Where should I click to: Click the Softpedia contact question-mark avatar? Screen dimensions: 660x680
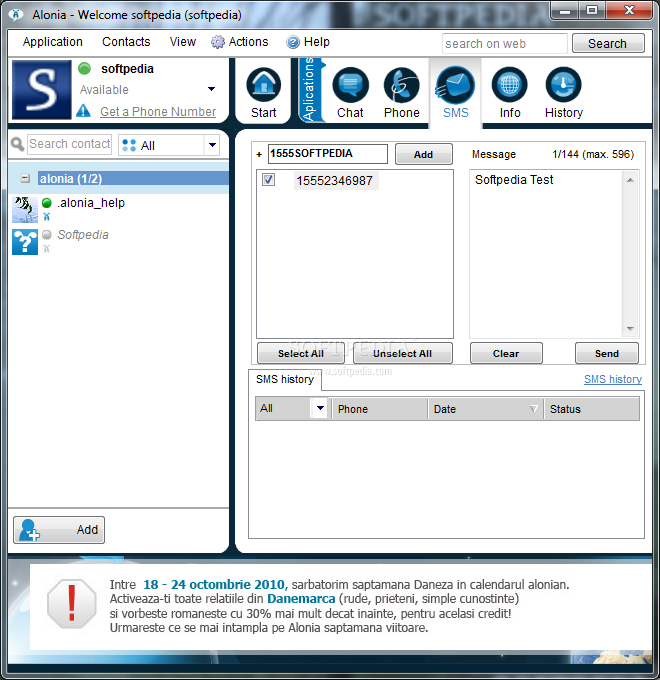(25, 242)
